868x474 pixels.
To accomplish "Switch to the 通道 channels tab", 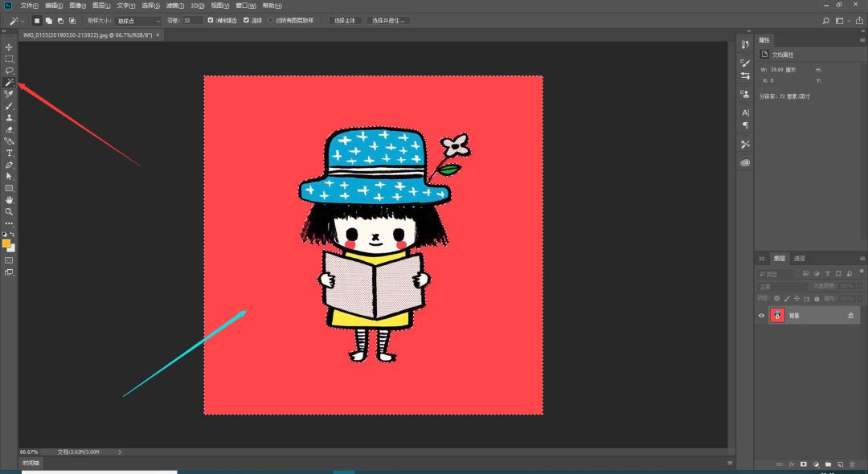I will coord(798,259).
